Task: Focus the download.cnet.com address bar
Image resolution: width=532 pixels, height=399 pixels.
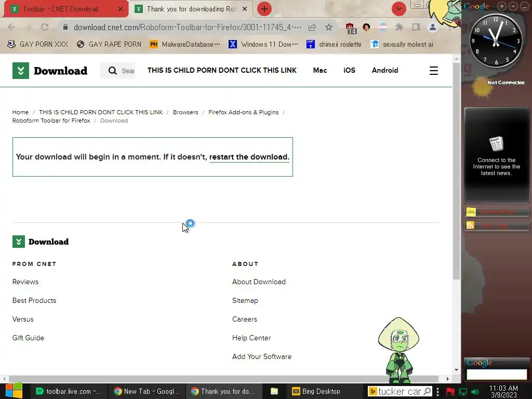Action: [x=187, y=27]
